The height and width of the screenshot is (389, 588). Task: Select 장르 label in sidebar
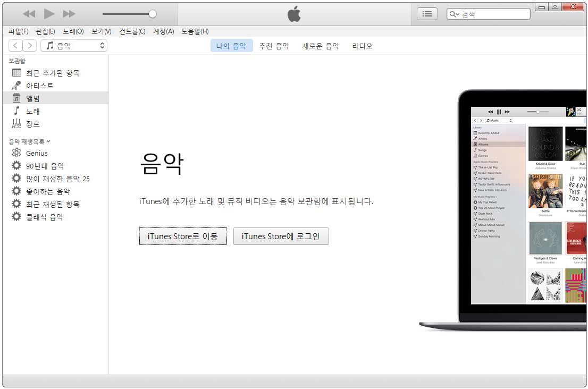pos(33,124)
